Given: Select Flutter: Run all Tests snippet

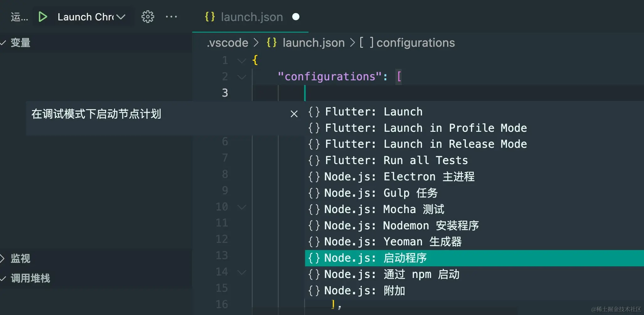Looking at the screenshot, I should point(474,161).
